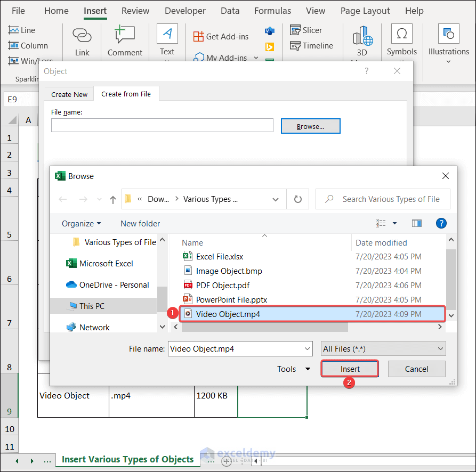
Task: Expand address bar path dropdown
Action: tap(276, 199)
